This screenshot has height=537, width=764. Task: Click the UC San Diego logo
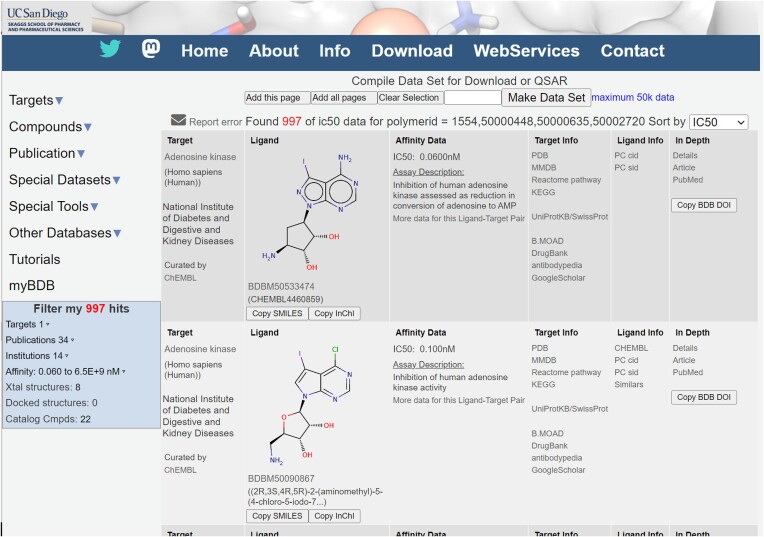click(45, 19)
